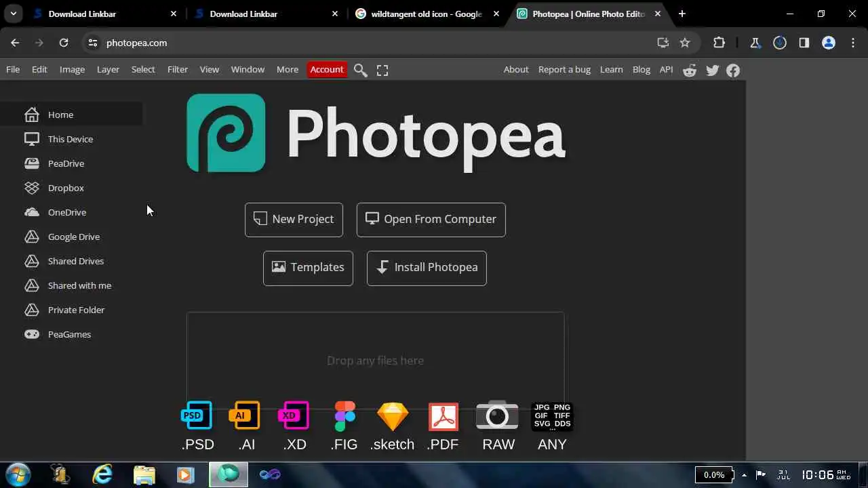Toggle Chrome side panel icon
This screenshot has height=488, width=868.
(804, 43)
